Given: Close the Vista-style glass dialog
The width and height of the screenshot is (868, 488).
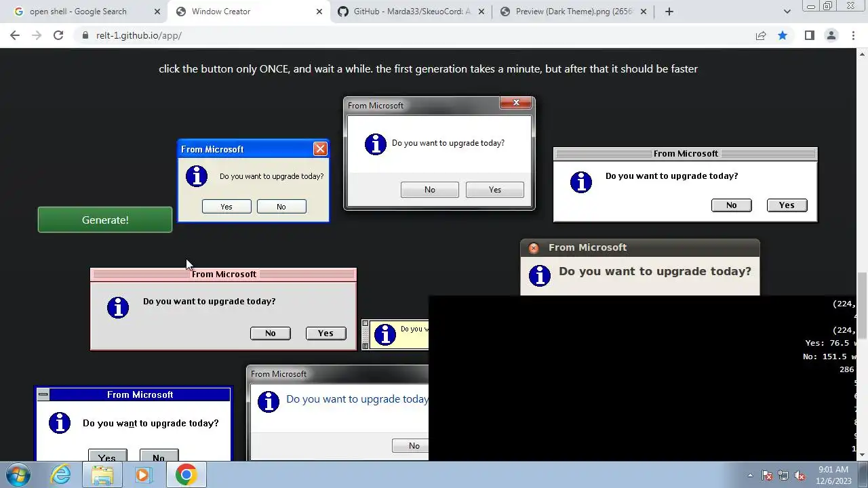Looking at the screenshot, I should click(x=516, y=102).
